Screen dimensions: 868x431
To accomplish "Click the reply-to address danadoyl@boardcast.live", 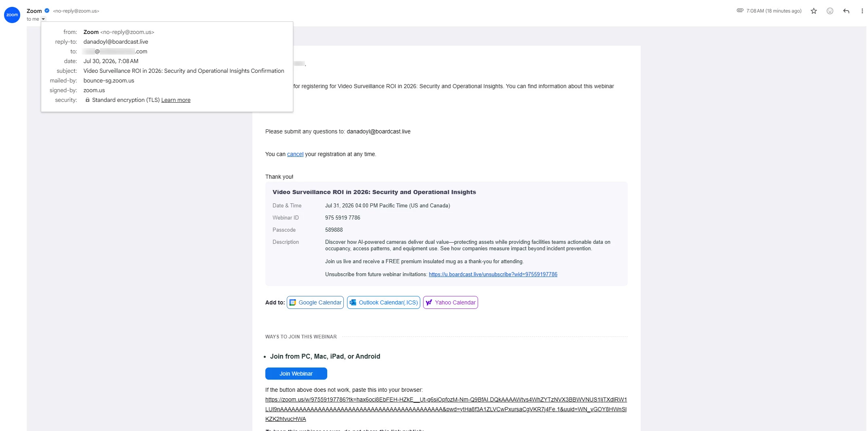I will click(x=116, y=42).
